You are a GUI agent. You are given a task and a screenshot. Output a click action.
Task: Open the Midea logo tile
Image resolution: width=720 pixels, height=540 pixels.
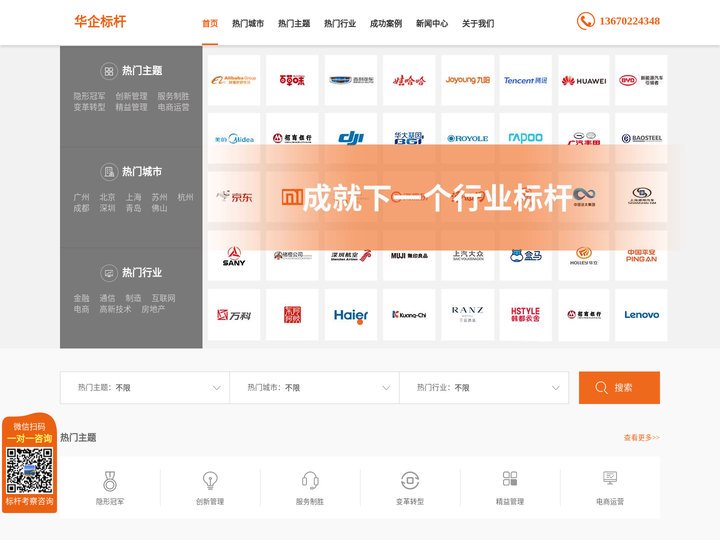[x=234, y=138]
